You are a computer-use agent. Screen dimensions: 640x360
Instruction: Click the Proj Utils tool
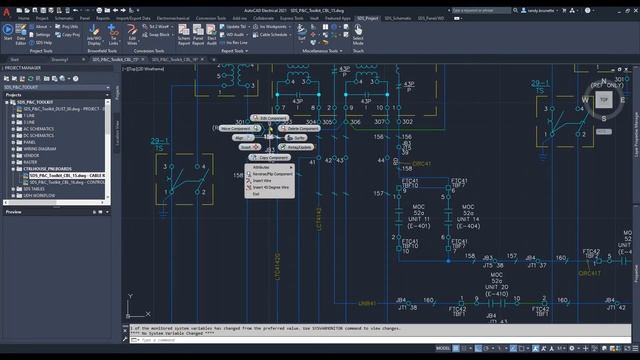[67, 27]
